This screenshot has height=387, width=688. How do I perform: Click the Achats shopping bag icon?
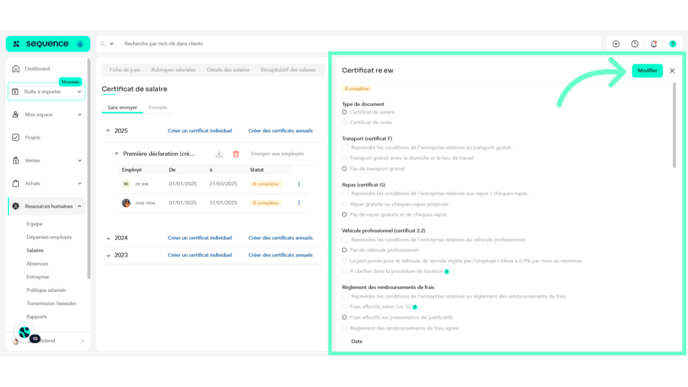(x=16, y=183)
